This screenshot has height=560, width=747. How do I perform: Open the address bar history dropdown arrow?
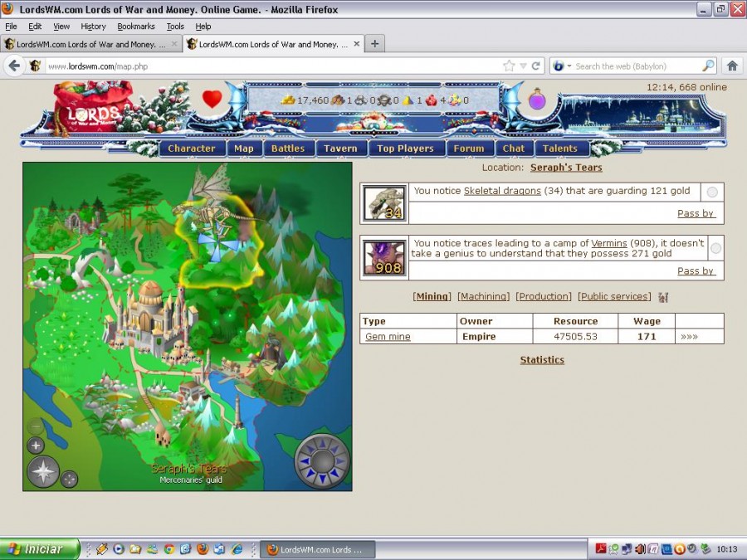[x=523, y=66]
